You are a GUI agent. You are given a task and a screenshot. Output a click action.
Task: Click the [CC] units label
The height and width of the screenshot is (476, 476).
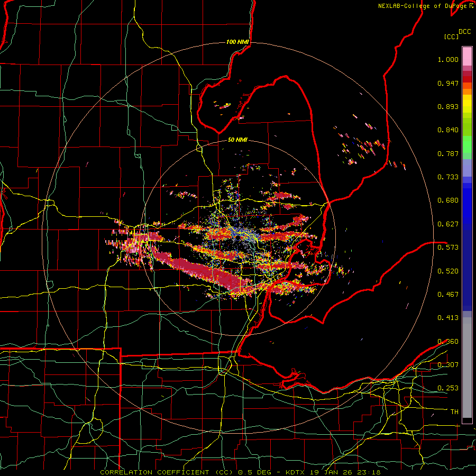[452, 36]
